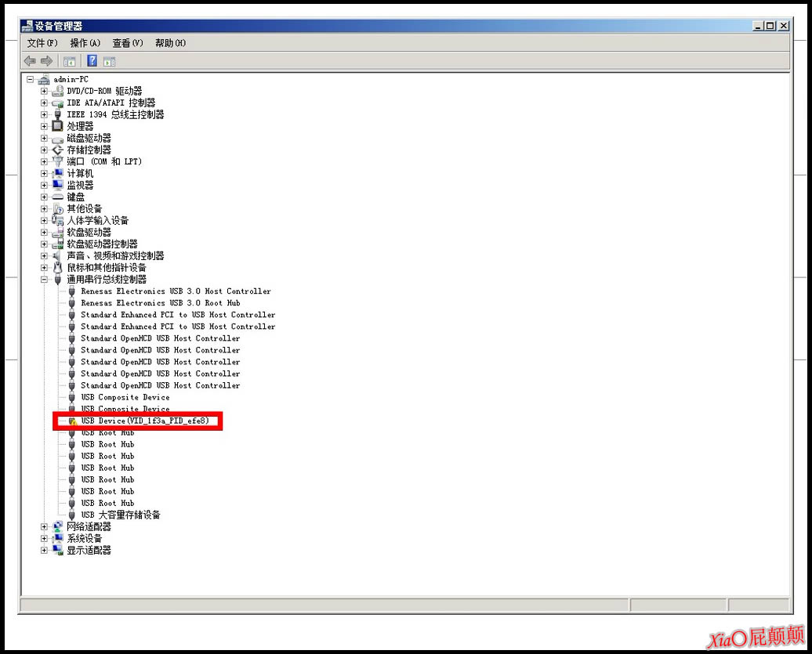This screenshot has height=654, width=812.
Task: Open the 帮助(H) menu
Action: pos(170,43)
